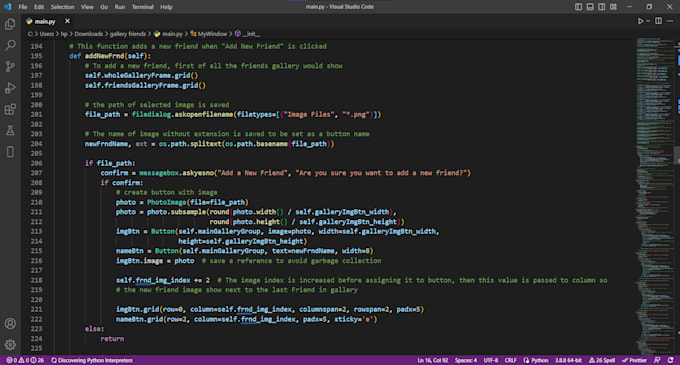Open the Edit menu

pos(39,7)
